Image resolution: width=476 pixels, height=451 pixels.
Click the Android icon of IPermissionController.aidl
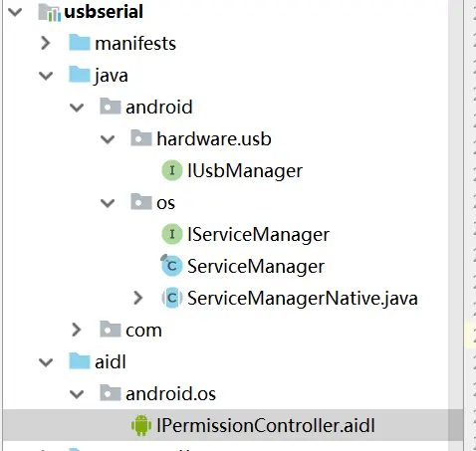tap(141, 425)
